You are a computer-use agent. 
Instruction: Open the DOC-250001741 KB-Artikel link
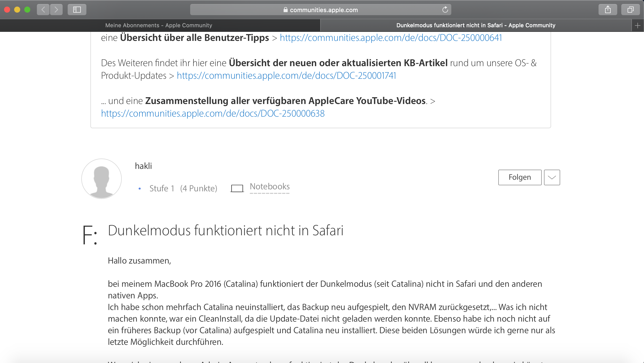[x=286, y=75]
